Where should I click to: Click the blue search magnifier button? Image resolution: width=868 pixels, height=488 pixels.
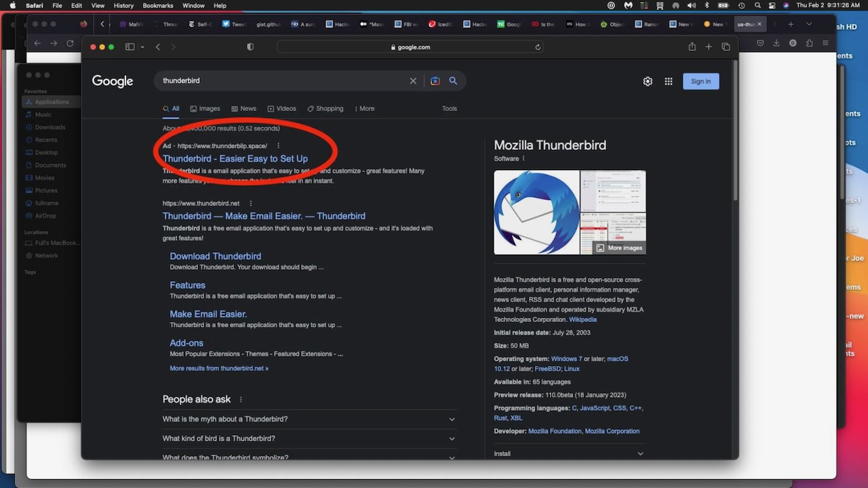tap(453, 81)
